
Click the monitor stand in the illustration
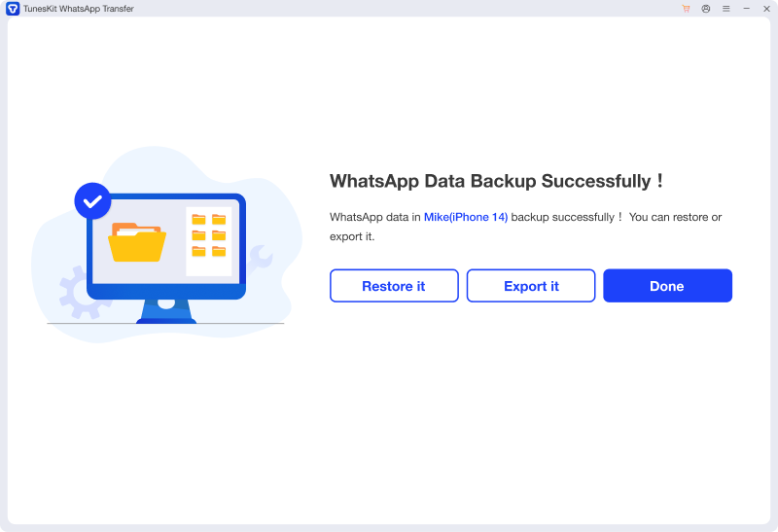point(166,311)
